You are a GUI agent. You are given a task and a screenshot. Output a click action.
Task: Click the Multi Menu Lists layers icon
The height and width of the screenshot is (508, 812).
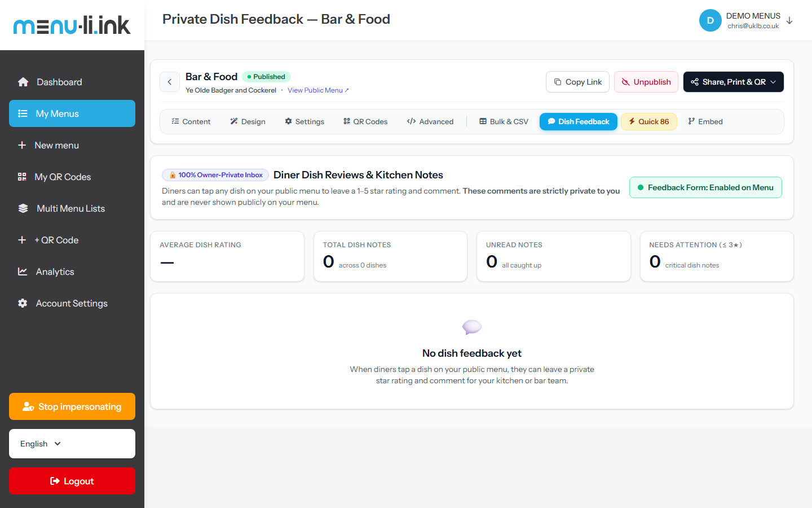click(x=23, y=208)
